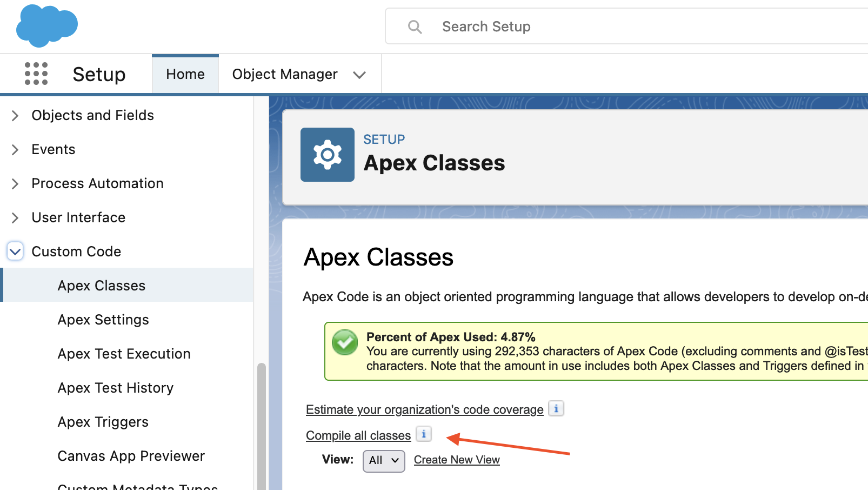Click Estimate your organization's code coverage link
Screen dimensions: 868x490
pyautogui.click(x=425, y=409)
